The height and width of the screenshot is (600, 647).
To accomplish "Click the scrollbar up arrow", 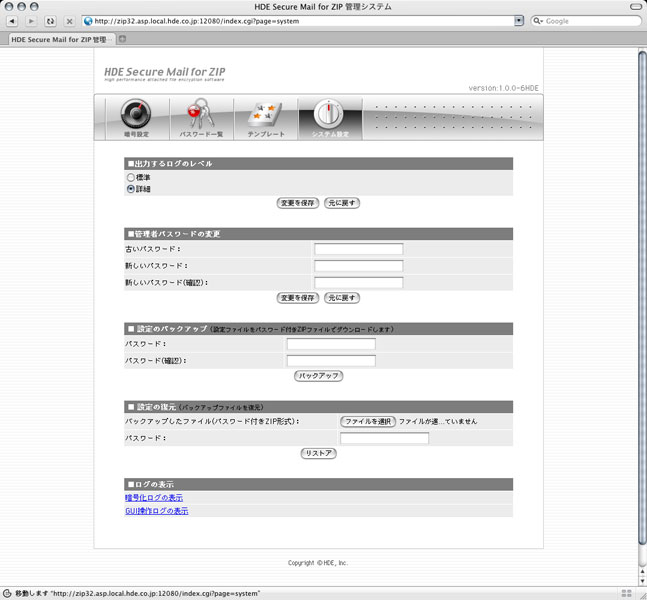I will pos(642,572).
